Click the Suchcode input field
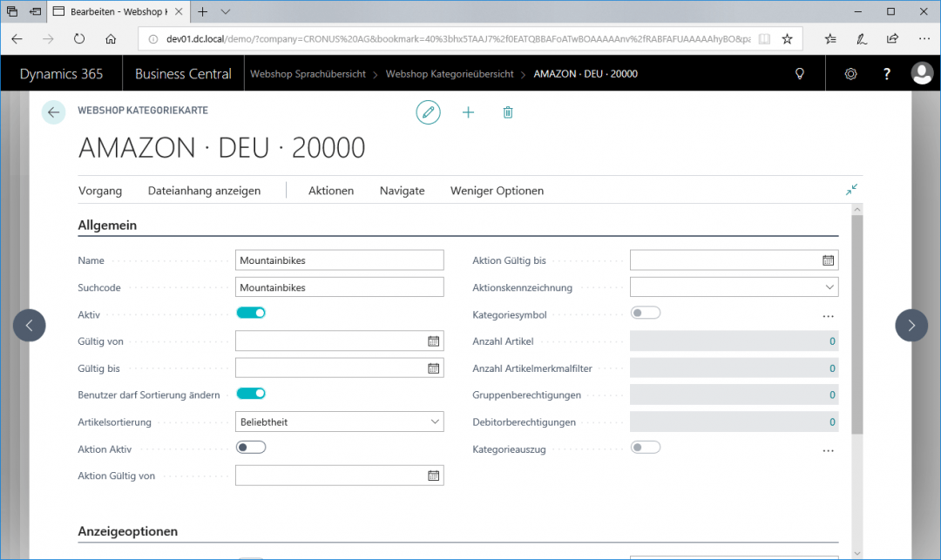The height and width of the screenshot is (560, 941). (x=340, y=287)
